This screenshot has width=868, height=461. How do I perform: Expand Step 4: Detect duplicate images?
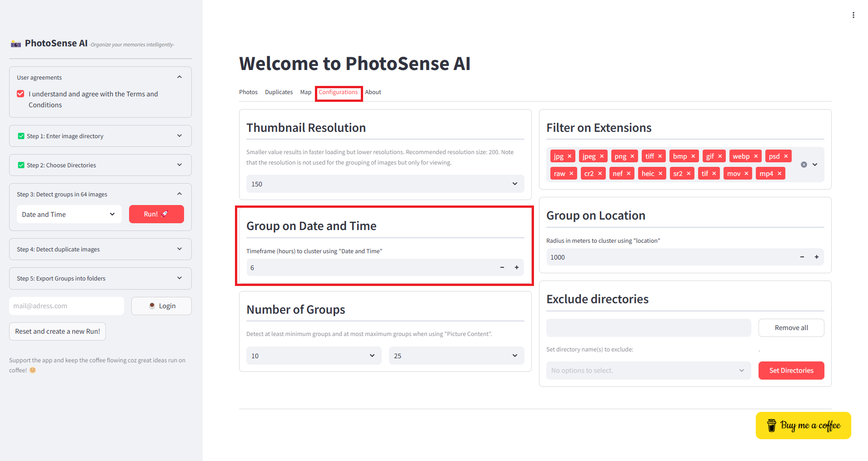(100, 249)
